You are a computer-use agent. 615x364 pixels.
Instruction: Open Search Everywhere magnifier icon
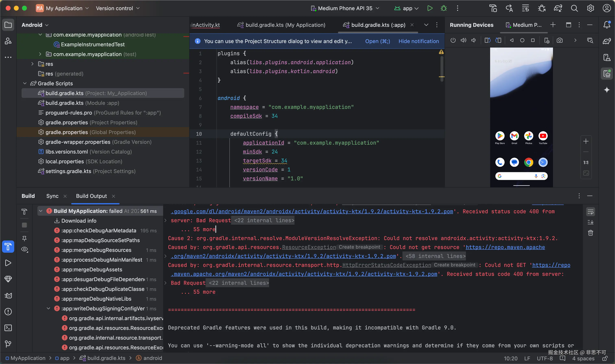pos(574,8)
